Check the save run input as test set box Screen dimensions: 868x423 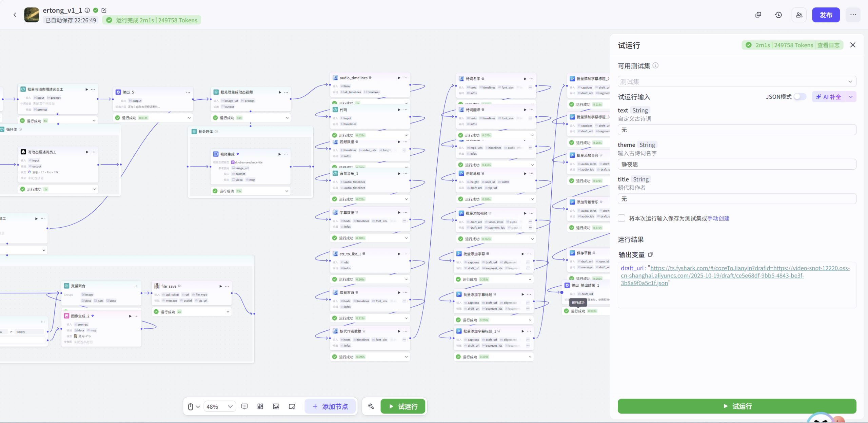622,218
